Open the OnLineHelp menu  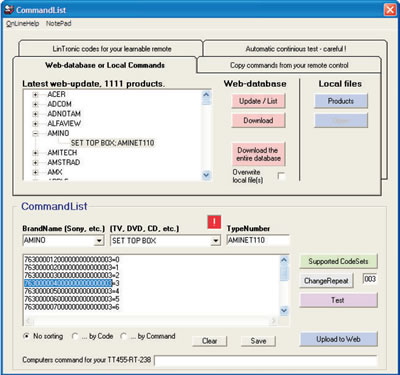(x=22, y=24)
